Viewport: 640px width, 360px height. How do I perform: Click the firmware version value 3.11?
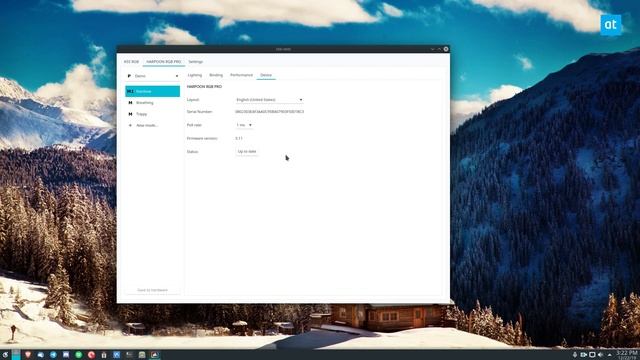239,138
